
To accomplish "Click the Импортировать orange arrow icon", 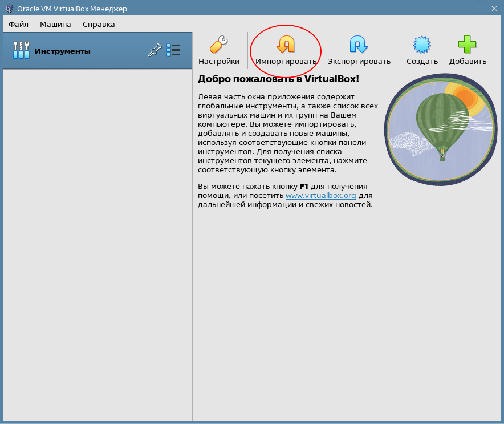I will 286,45.
